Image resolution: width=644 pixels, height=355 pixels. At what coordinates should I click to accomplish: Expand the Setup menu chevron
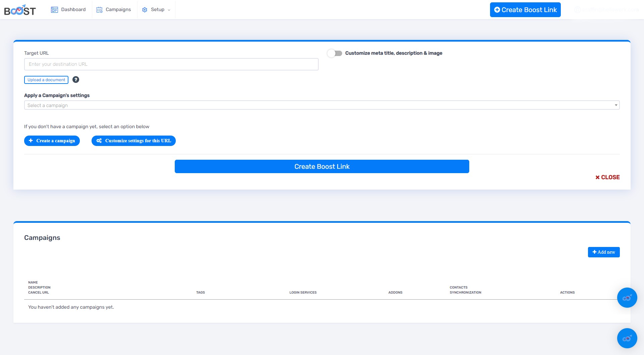coord(169,10)
